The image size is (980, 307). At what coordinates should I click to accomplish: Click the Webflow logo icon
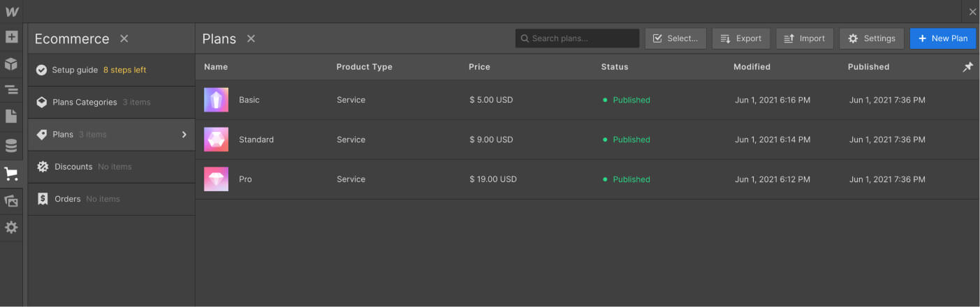[x=11, y=12]
